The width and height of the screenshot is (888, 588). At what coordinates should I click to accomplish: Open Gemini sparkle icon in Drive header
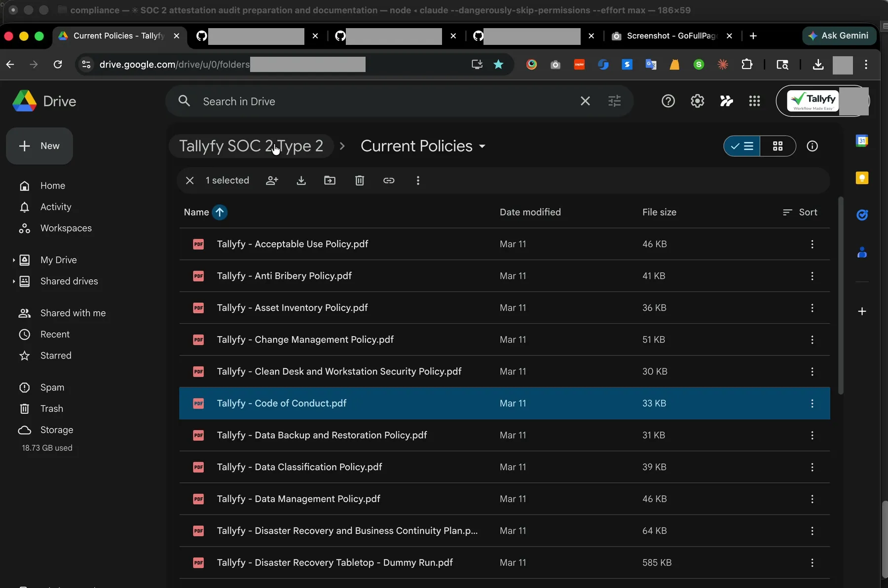(726, 101)
